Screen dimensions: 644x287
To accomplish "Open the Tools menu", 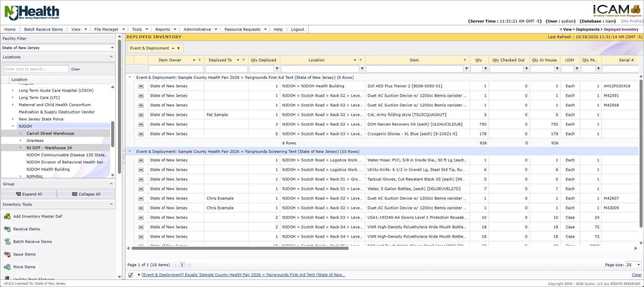I will tap(140, 29).
